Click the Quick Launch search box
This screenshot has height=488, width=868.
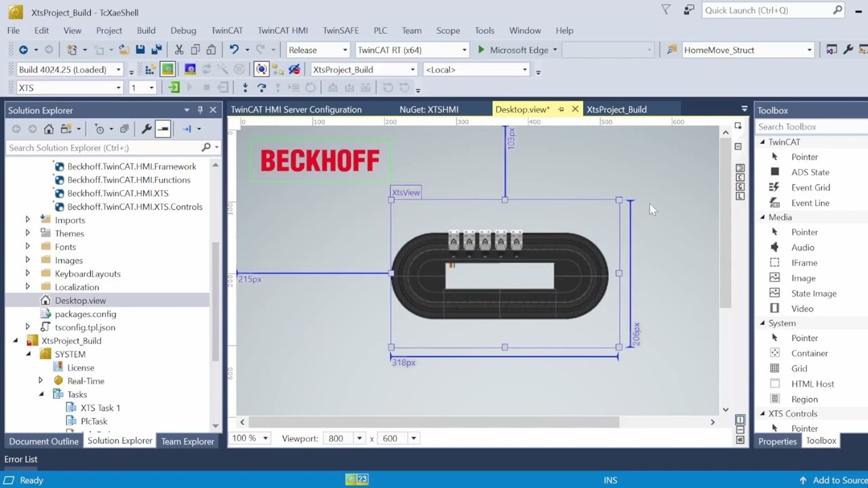pyautogui.click(x=773, y=10)
